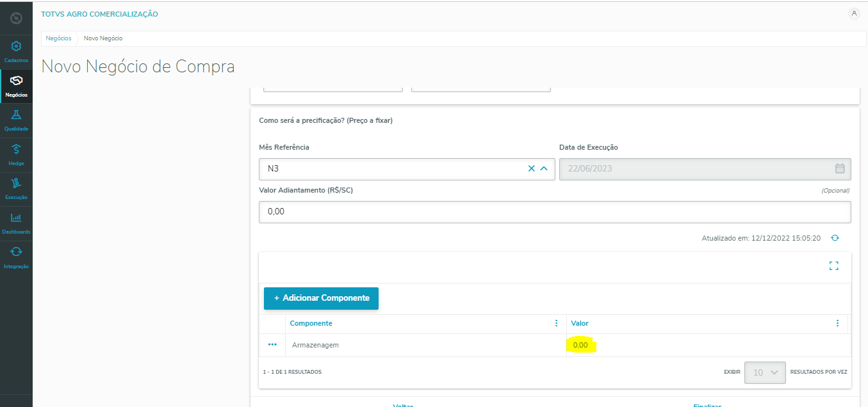Open Qualidade in the sidebar
The image size is (868, 407).
(x=16, y=120)
